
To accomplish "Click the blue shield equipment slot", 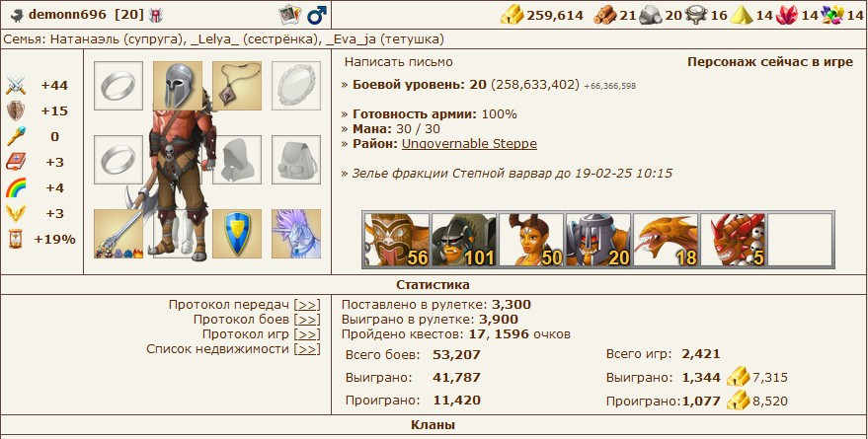I will (237, 234).
